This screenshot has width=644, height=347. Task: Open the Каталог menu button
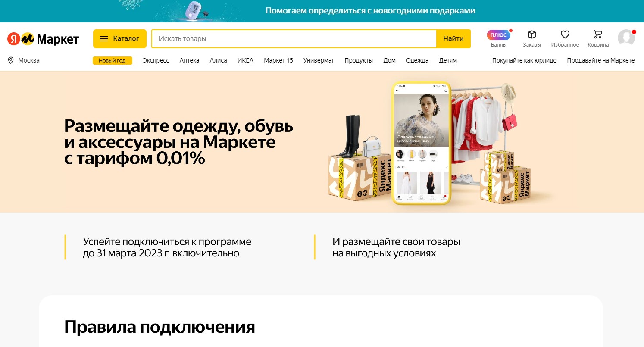pyautogui.click(x=120, y=39)
